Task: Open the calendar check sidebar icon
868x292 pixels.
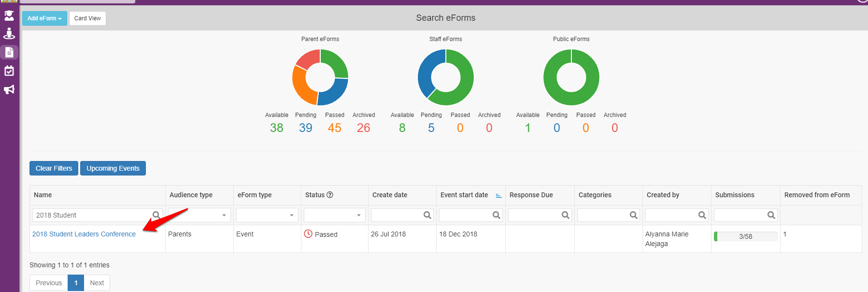Action: tap(9, 71)
